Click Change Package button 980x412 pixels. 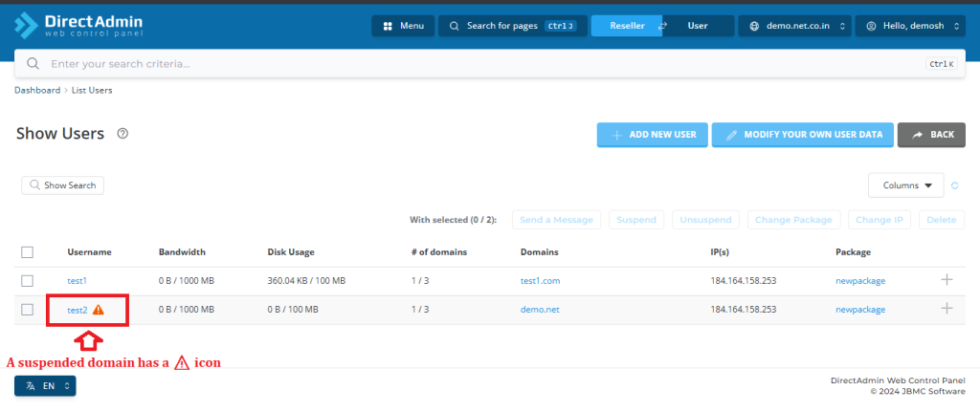click(x=793, y=220)
